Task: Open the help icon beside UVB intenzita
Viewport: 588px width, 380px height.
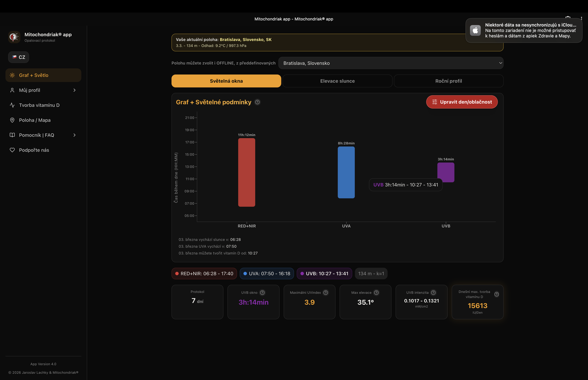Action: (434, 293)
